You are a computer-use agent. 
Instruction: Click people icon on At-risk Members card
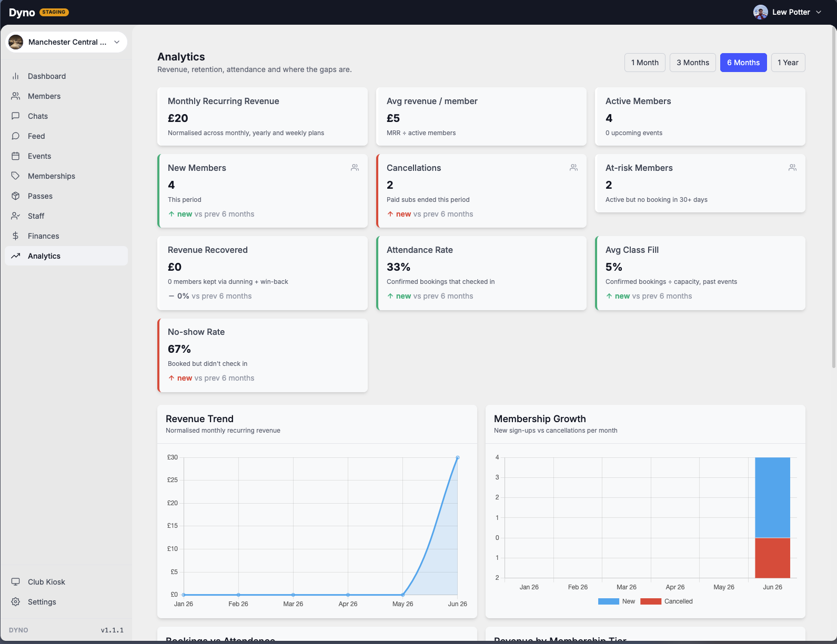coord(793,168)
